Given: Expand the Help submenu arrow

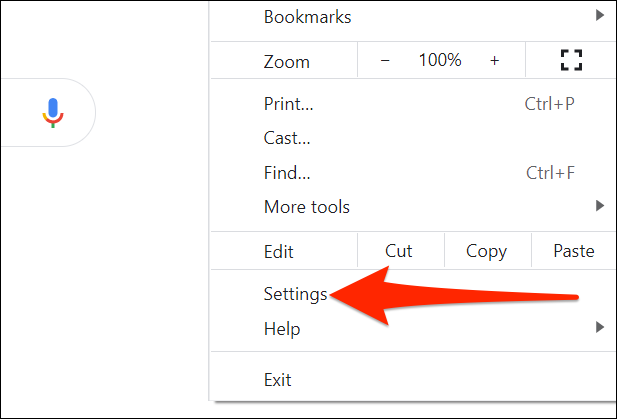Looking at the screenshot, I should point(600,327).
